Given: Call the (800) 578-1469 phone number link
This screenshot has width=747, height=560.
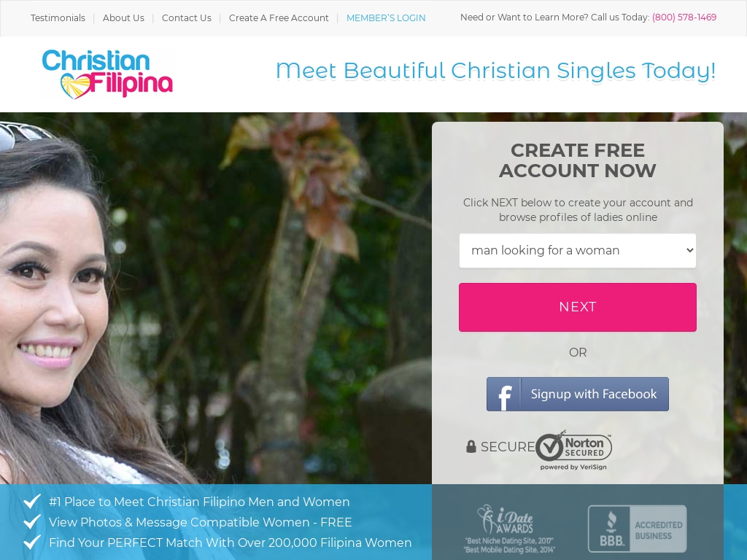Looking at the screenshot, I should pos(684,17).
